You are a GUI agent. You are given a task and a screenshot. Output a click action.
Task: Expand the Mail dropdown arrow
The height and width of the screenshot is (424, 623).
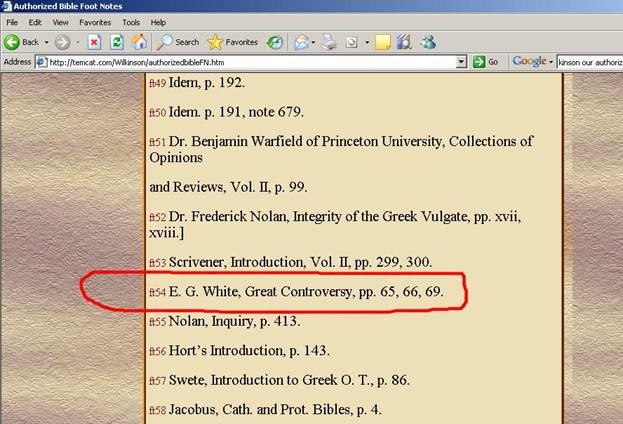pyautogui.click(x=313, y=42)
